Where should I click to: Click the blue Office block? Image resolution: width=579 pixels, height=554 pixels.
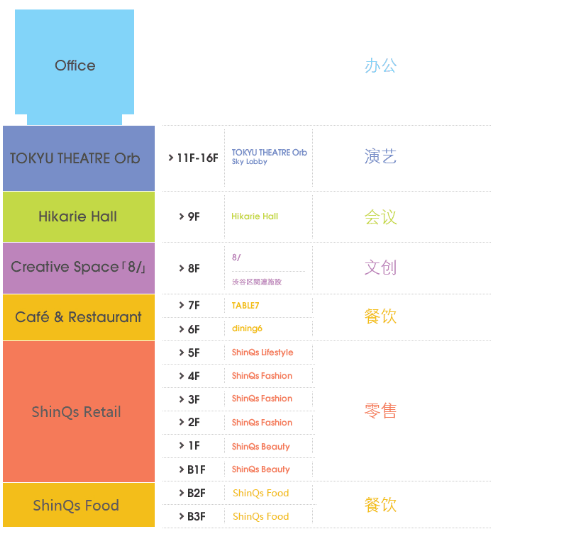[75, 66]
